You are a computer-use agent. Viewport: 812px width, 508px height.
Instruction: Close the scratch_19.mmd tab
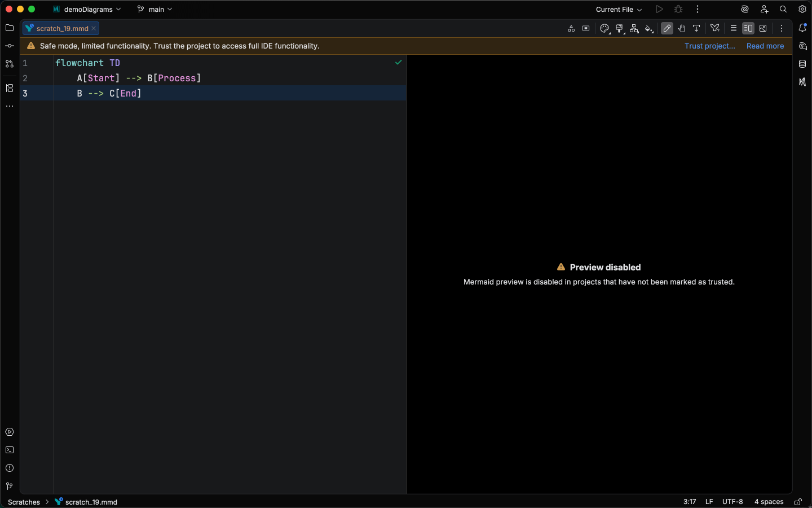94,28
